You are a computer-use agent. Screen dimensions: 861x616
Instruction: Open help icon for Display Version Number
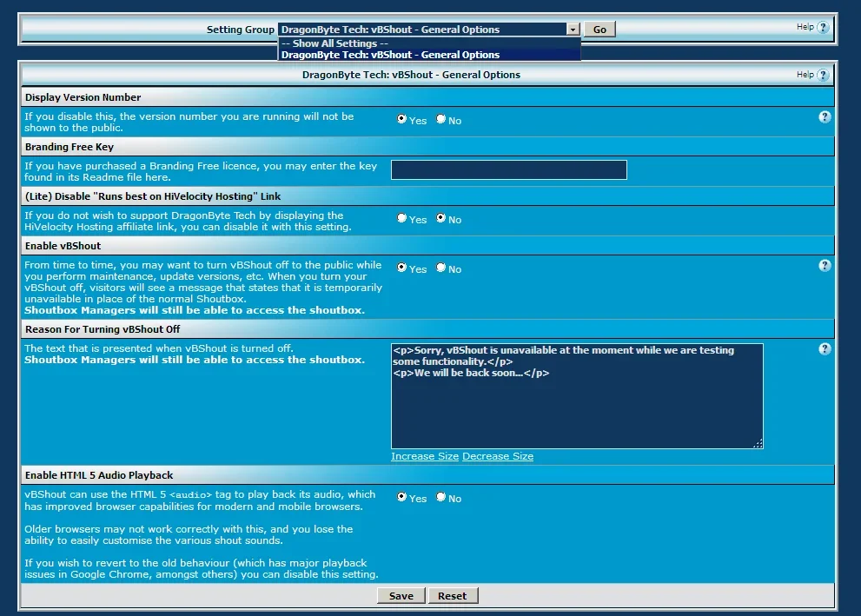coord(825,117)
